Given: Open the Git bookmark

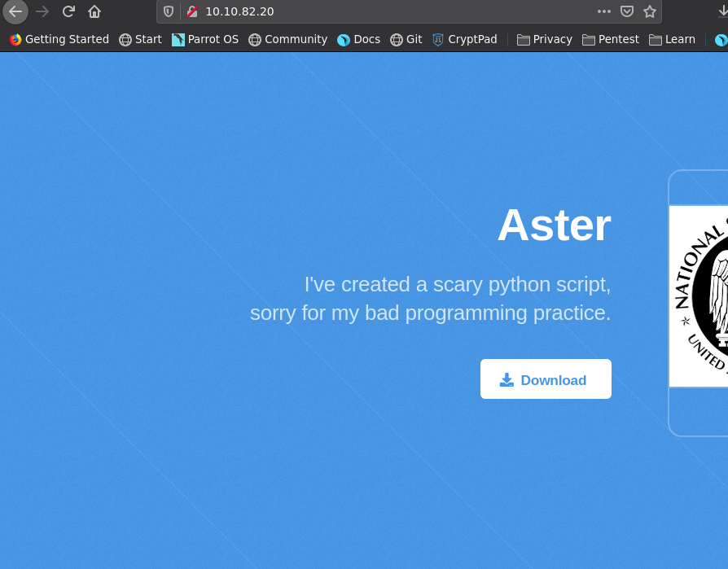Looking at the screenshot, I should [406, 39].
